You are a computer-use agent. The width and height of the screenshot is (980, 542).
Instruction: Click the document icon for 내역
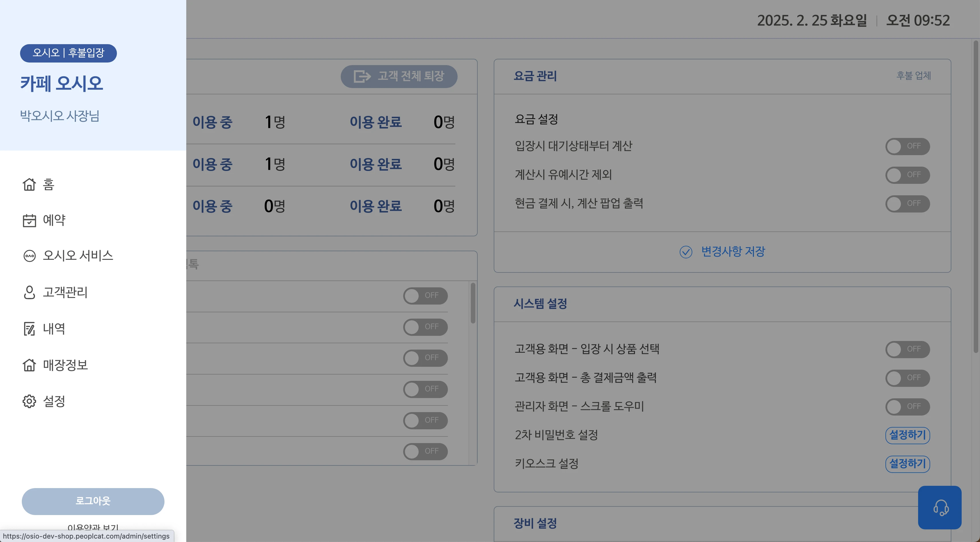click(29, 329)
